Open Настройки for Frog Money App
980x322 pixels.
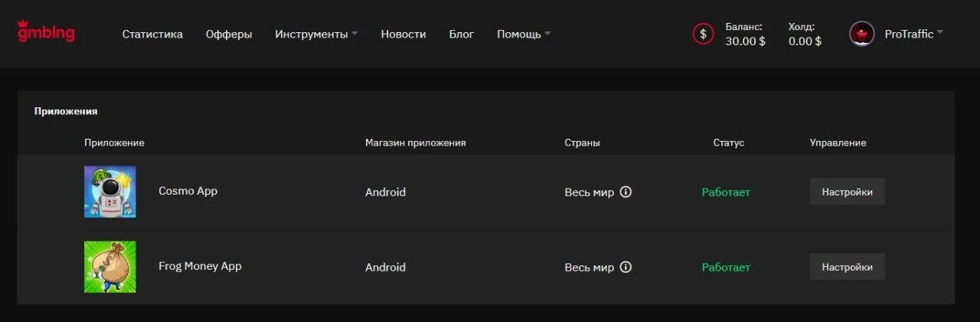(848, 267)
